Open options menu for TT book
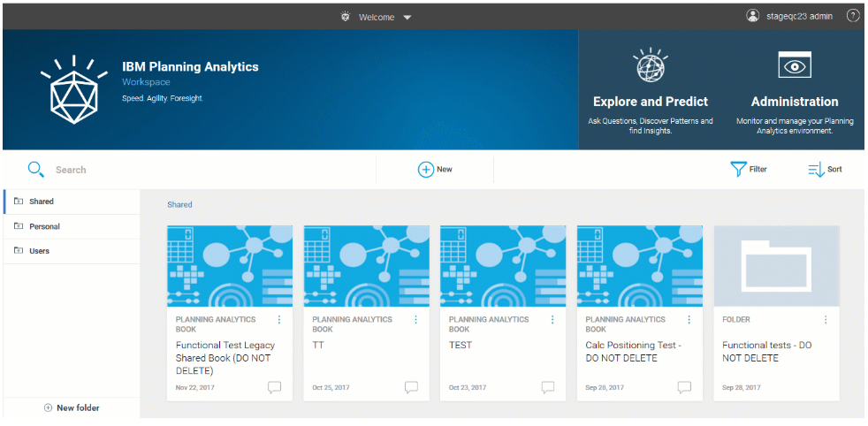Viewport: 868px width, 426px height. 415,320
